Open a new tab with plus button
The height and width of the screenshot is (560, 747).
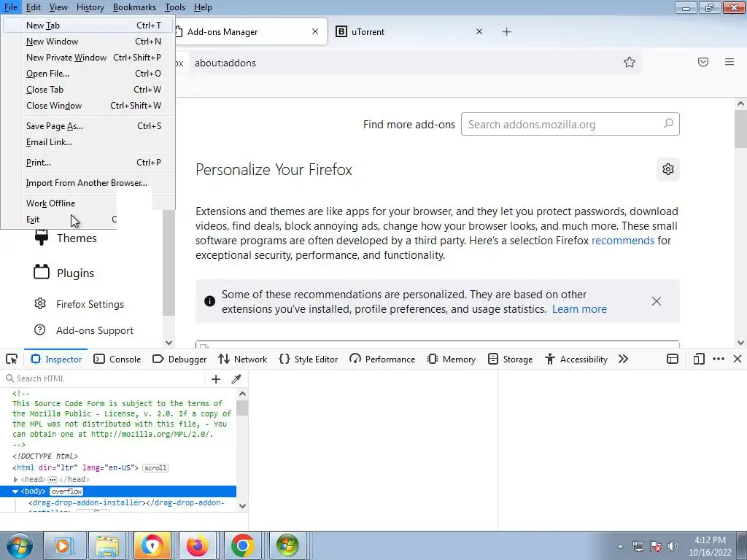pos(507,32)
